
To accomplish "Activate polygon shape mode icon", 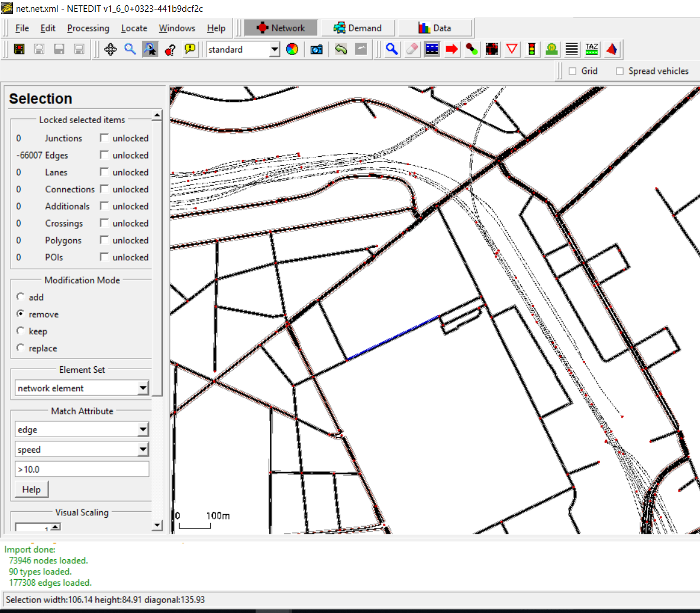I will click(612, 49).
